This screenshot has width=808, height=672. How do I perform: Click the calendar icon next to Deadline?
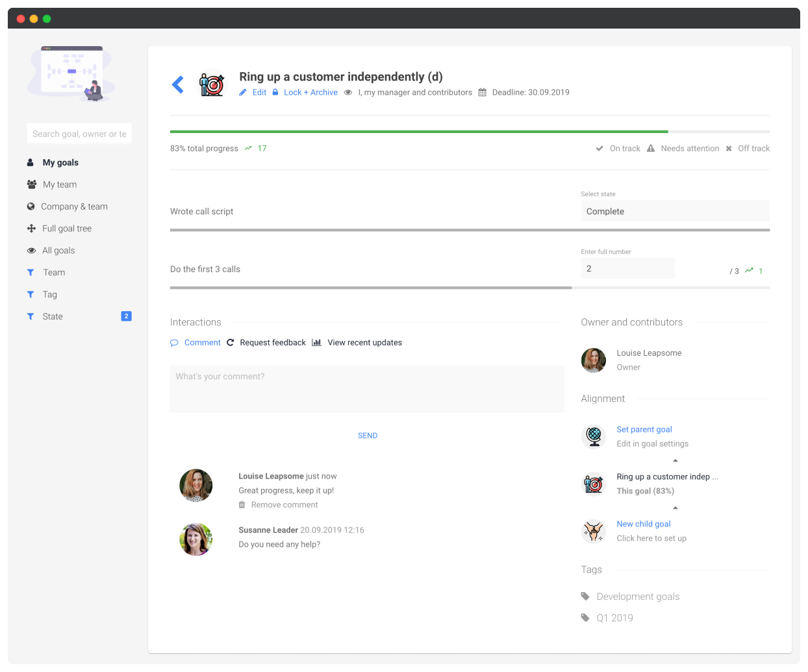tap(483, 92)
